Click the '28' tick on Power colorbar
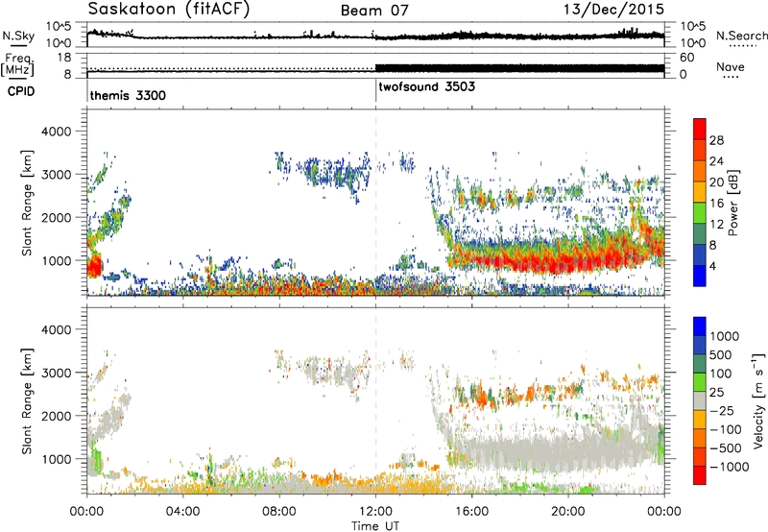 point(716,140)
